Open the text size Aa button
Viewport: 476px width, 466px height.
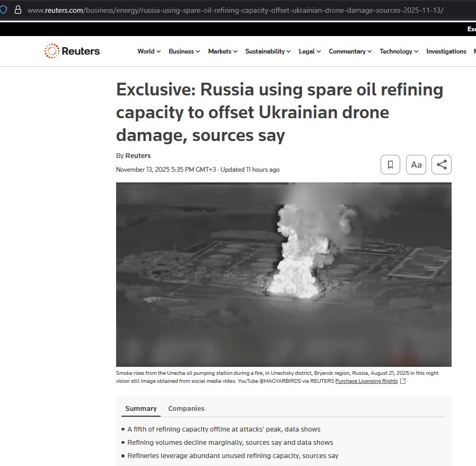point(416,164)
